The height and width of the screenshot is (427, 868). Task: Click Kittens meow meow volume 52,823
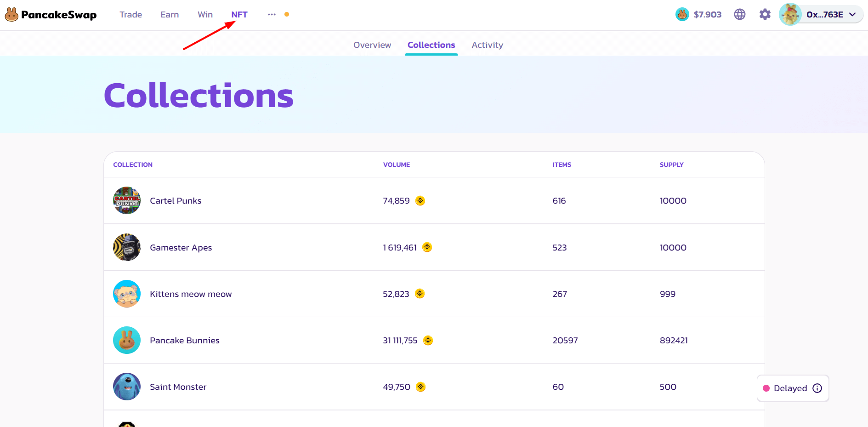[396, 294]
